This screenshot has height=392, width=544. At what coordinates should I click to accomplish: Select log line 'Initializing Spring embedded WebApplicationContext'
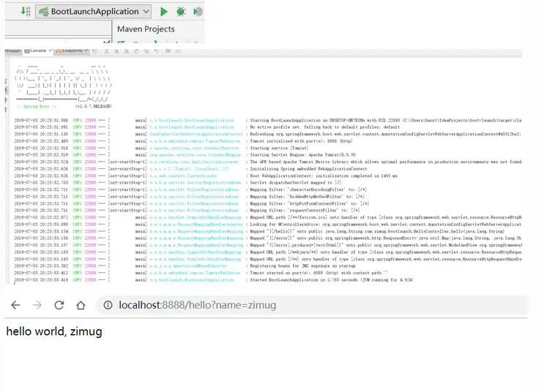coord(190,169)
